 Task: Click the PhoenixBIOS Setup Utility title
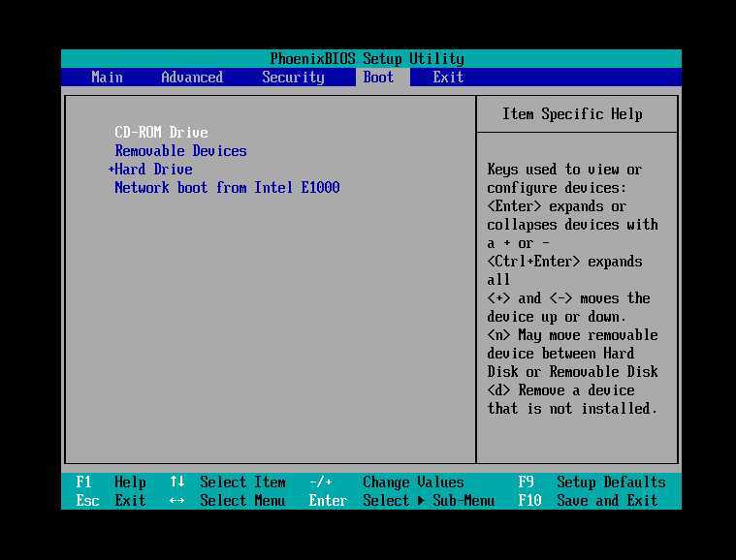(368, 59)
